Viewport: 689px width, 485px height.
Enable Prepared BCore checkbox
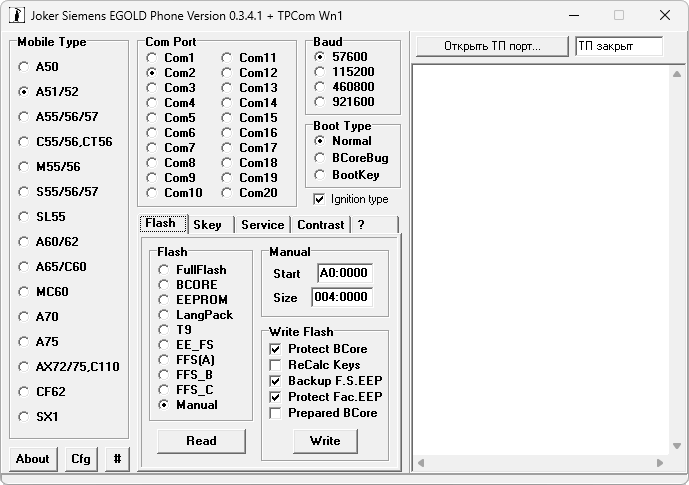(x=323, y=413)
